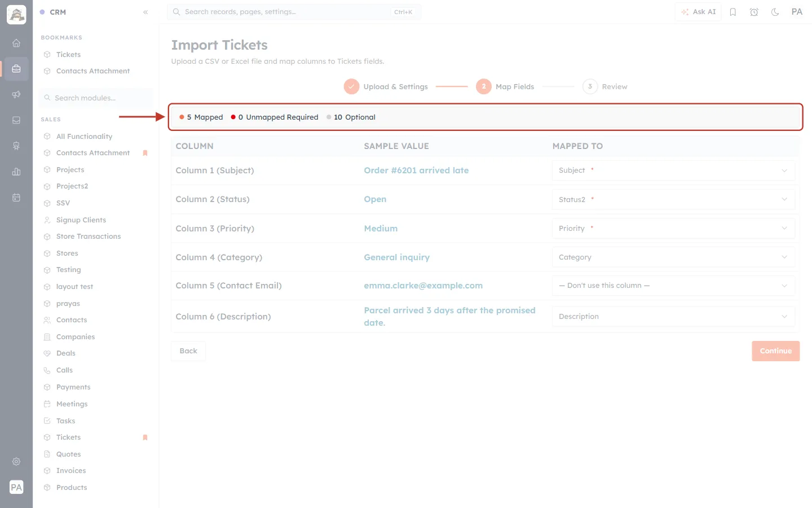
Task: Open the inbox tray icon in the left rail
Action: click(16, 120)
